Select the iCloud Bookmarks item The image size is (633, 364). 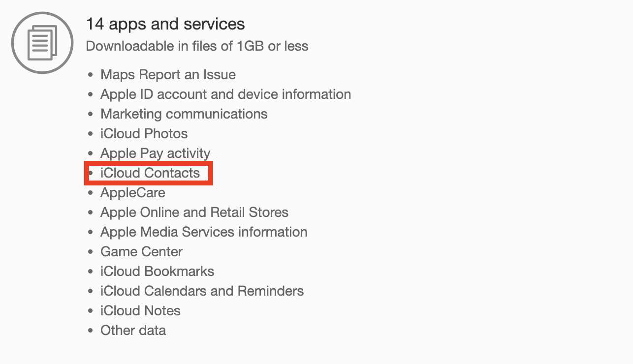157,272
